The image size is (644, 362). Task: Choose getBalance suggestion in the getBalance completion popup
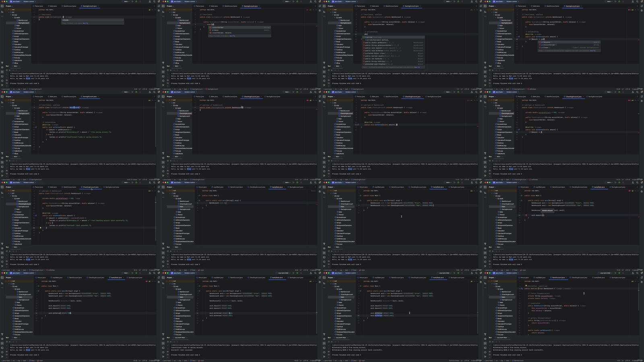(569, 42)
